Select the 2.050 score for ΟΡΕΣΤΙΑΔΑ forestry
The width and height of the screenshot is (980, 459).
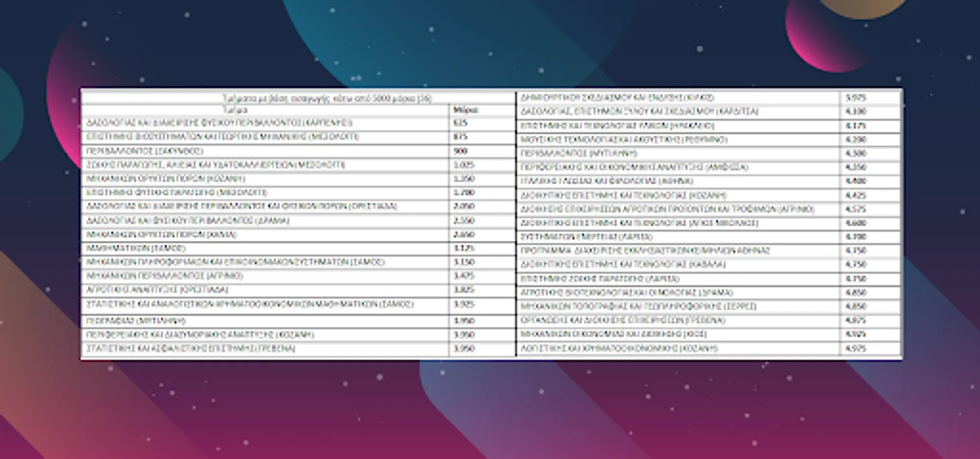pos(464,207)
